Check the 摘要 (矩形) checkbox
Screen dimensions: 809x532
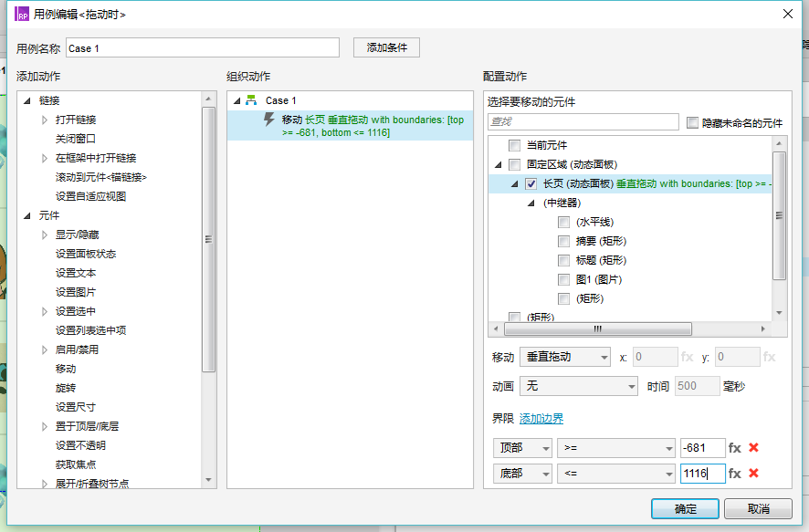coord(564,241)
